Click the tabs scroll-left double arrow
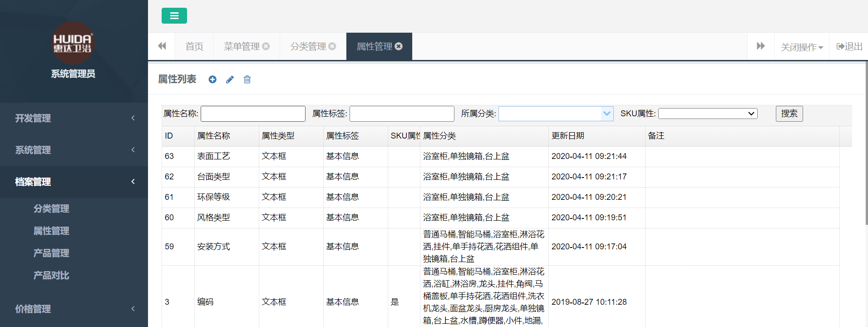868x327 pixels. coord(162,46)
